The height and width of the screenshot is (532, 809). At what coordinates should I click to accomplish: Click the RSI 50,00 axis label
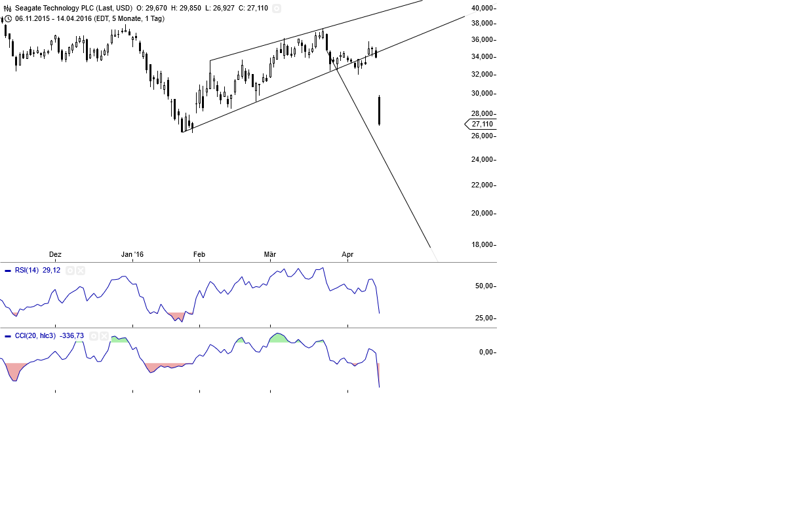coord(485,286)
